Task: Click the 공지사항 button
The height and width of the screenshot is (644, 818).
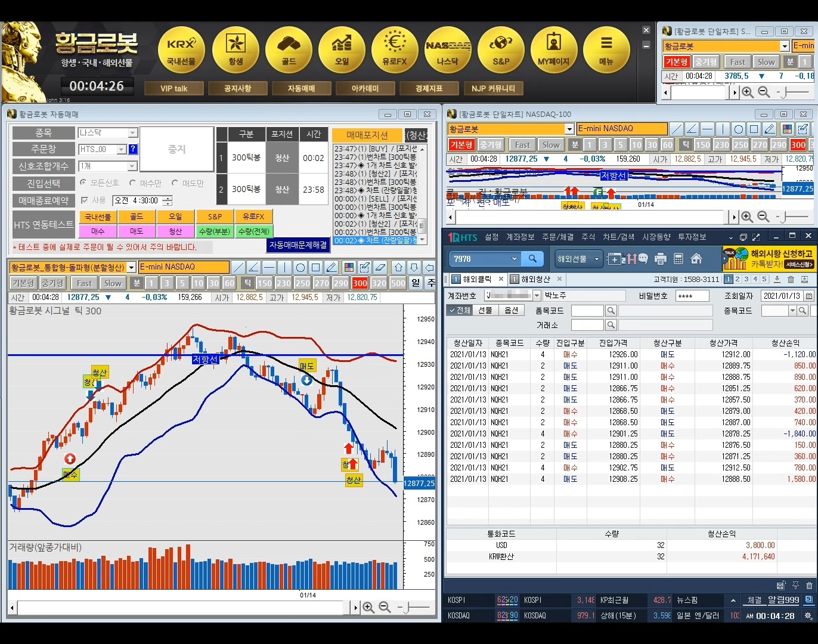Action: (237, 88)
